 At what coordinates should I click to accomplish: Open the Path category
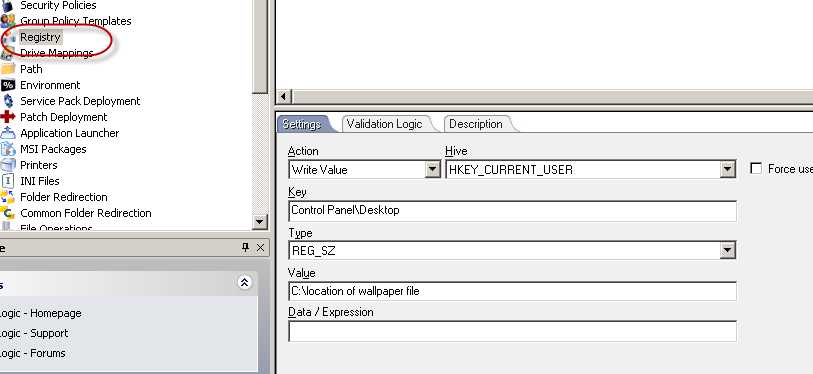pyautogui.click(x=31, y=69)
